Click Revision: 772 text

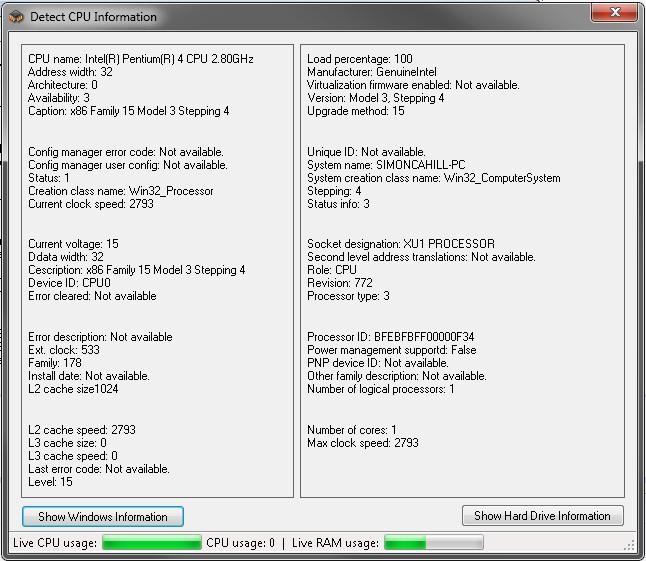pos(340,283)
